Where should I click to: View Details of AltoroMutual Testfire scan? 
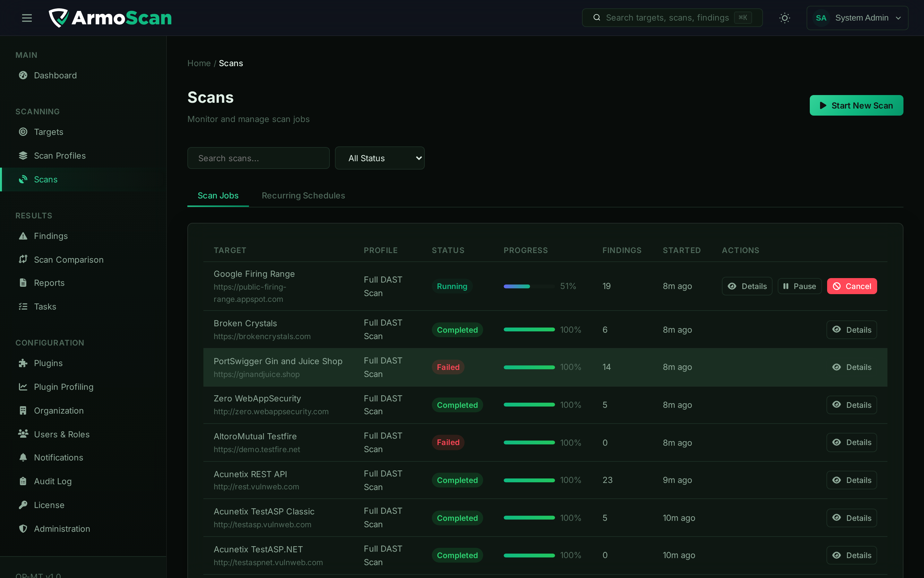click(x=851, y=442)
